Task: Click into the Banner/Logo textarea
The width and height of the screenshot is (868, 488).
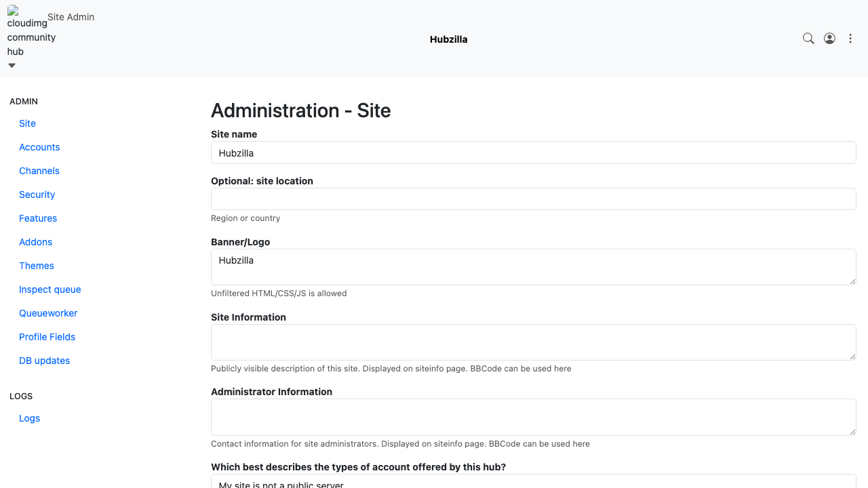Action: (x=534, y=267)
